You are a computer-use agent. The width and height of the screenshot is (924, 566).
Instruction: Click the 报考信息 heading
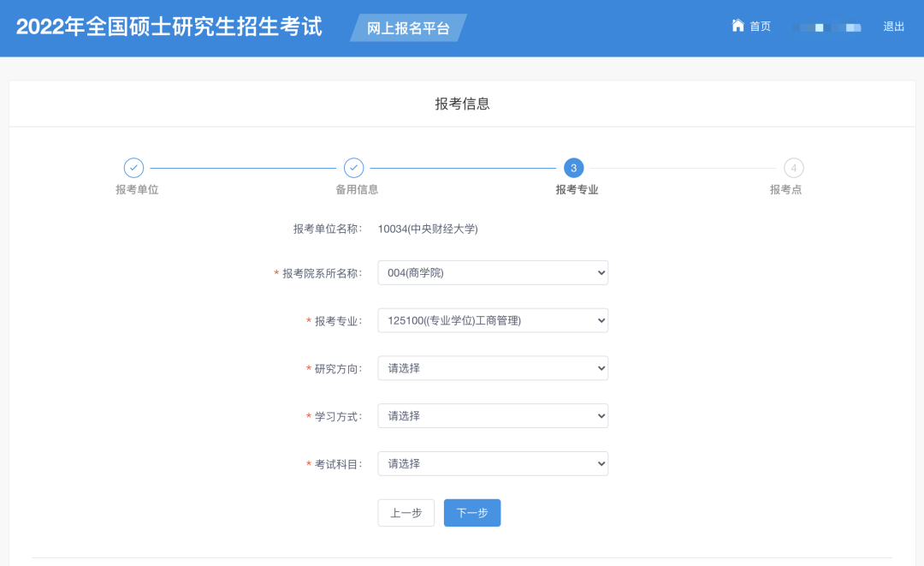point(463,104)
